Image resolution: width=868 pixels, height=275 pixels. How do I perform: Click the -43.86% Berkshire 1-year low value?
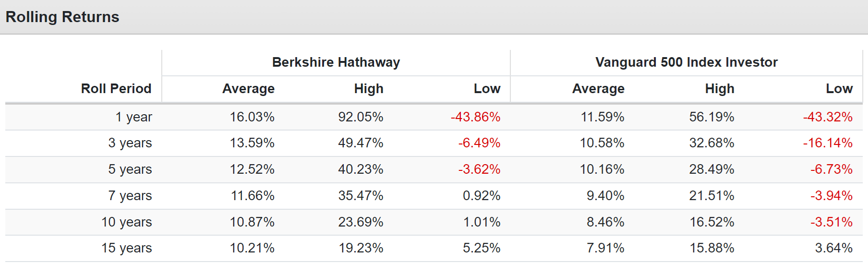[x=475, y=117]
